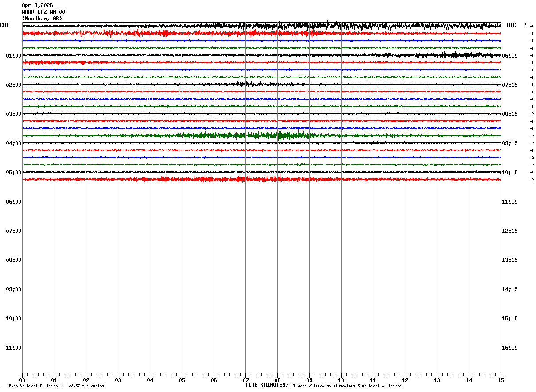Click the topmost black seismic trace

coord(261,26)
